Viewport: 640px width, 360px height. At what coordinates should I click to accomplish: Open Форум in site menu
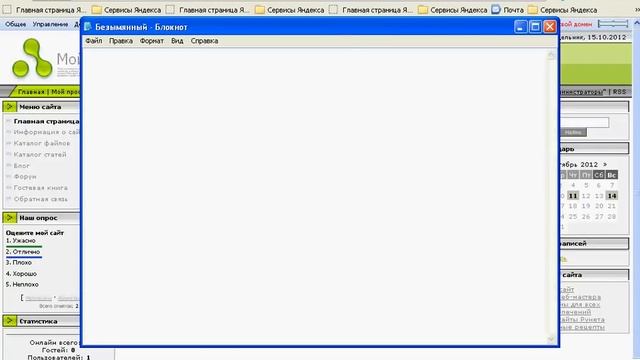click(25, 177)
